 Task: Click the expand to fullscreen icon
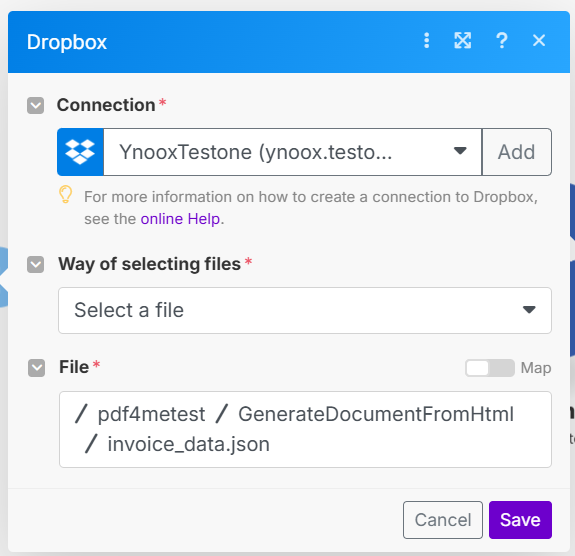(x=463, y=40)
